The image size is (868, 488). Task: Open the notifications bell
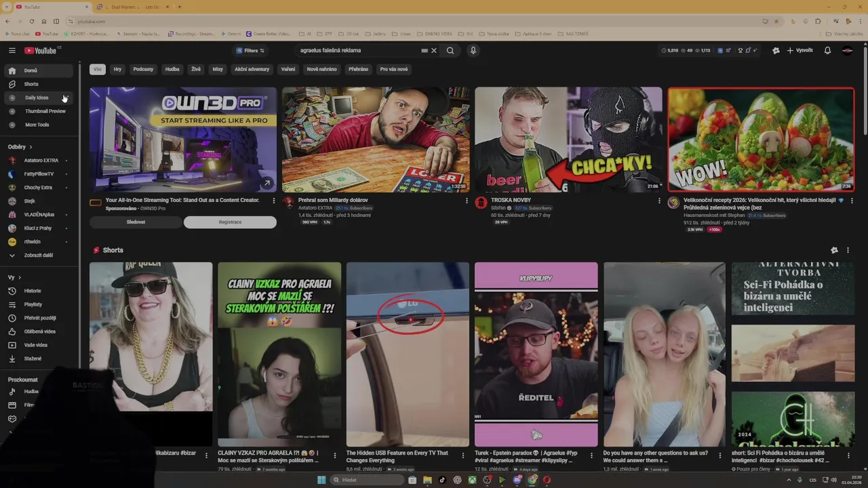coord(827,50)
